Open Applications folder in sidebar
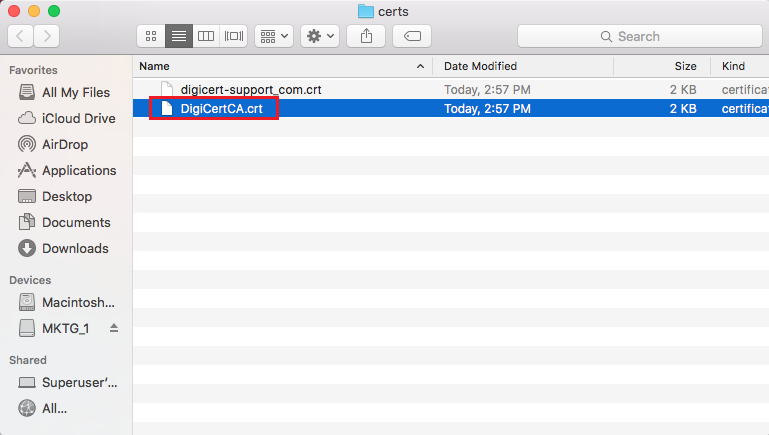 click(x=79, y=170)
